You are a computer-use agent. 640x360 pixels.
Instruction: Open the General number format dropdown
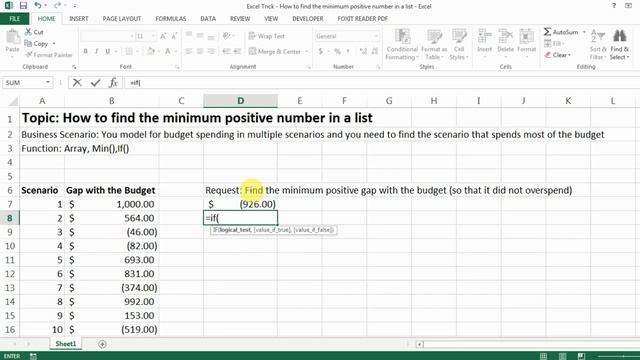[376, 36]
